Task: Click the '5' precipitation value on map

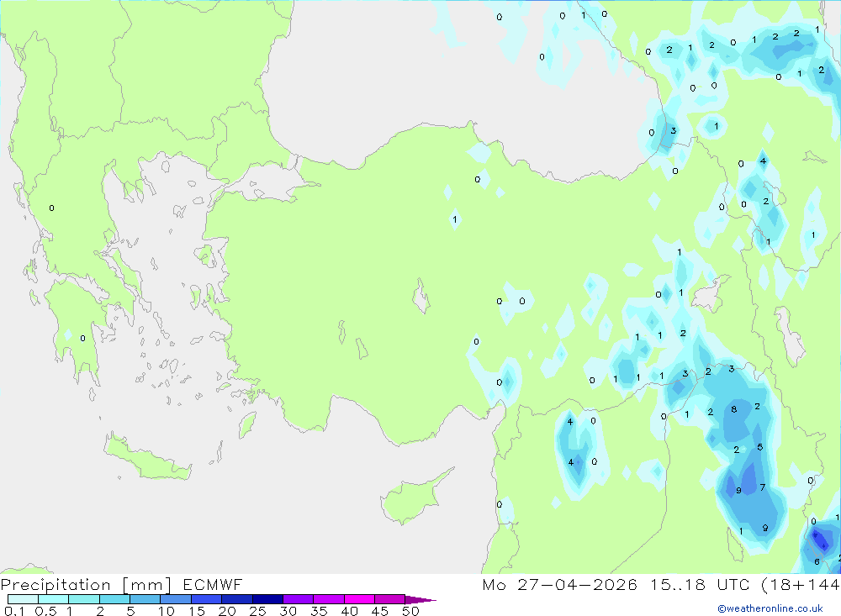Action: 760,446
